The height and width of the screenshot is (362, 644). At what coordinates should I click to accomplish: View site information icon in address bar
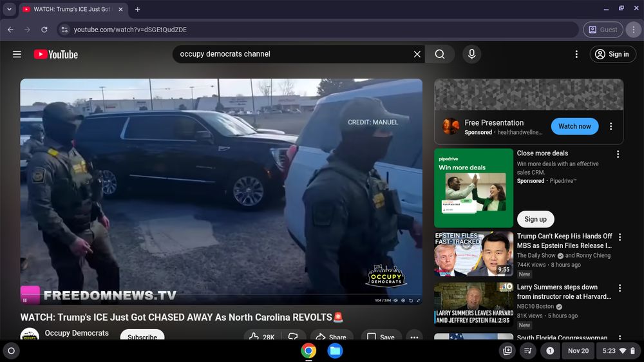[64, 30]
